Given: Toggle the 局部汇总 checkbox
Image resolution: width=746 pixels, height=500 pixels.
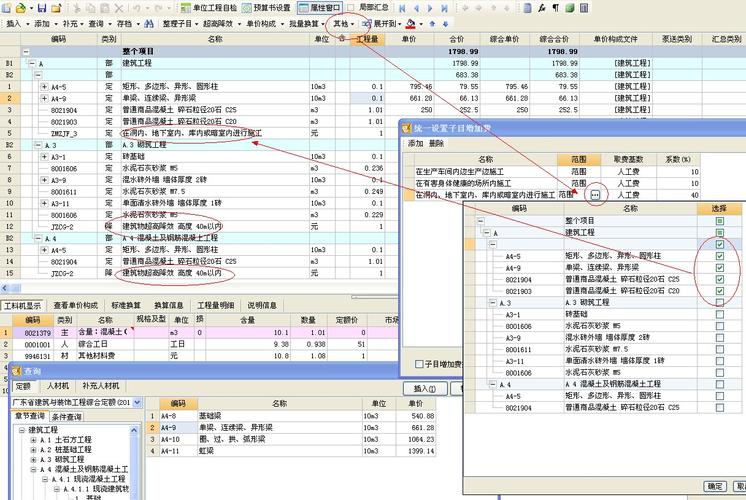Looking at the screenshot, I should pyautogui.click(x=351, y=8).
